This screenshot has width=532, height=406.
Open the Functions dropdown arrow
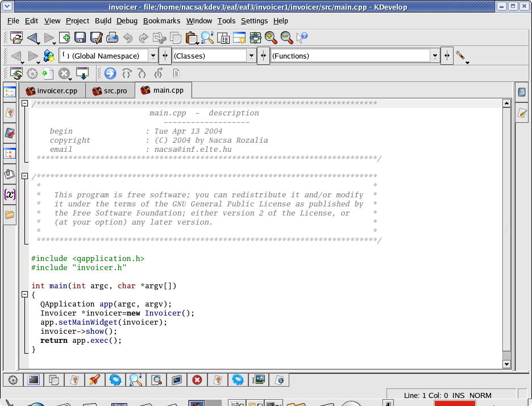click(435, 56)
